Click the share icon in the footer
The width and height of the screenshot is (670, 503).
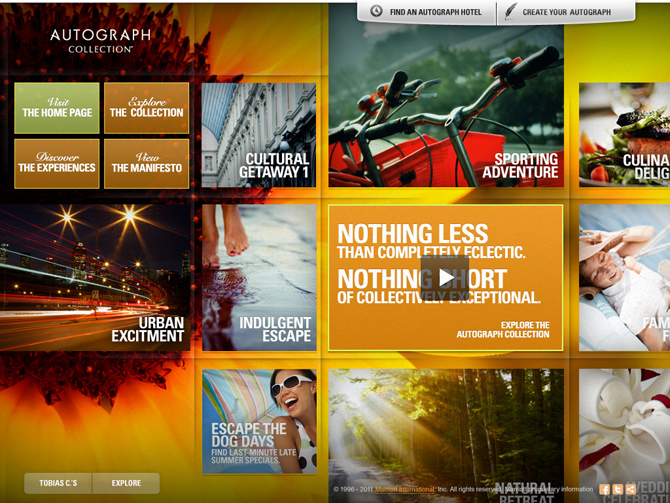click(630, 490)
